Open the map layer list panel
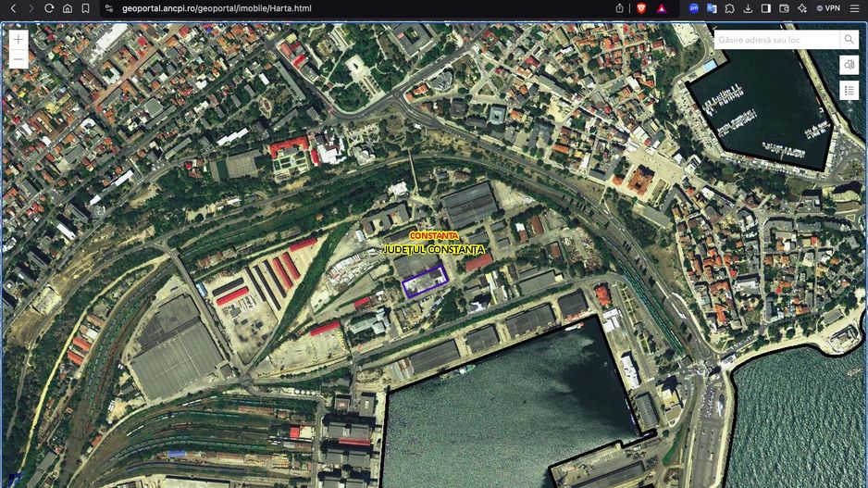 pos(849,90)
